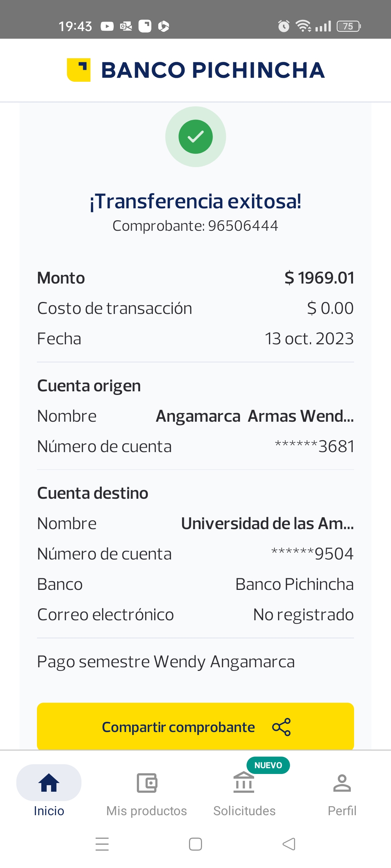Tap the YouTube notification icon in status bar
Image resolution: width=391 pixels, height=868 pixels.
coord(107,26)
